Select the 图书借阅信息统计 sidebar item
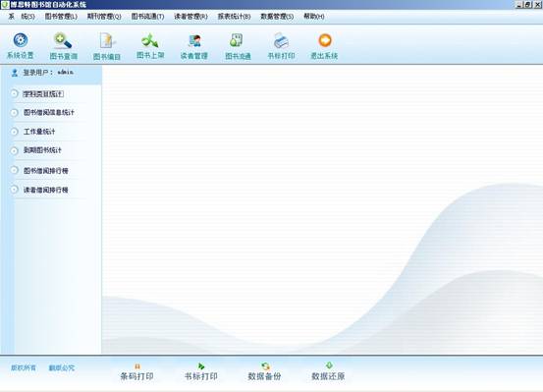This screenshot has height=392, width=543. tap(49, 113)
